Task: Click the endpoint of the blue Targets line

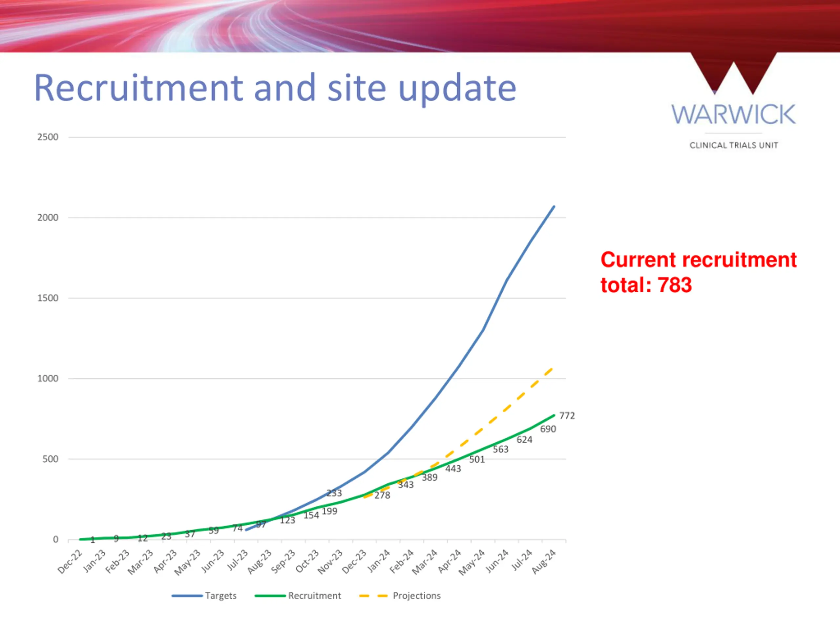Action: click(554, 206)
